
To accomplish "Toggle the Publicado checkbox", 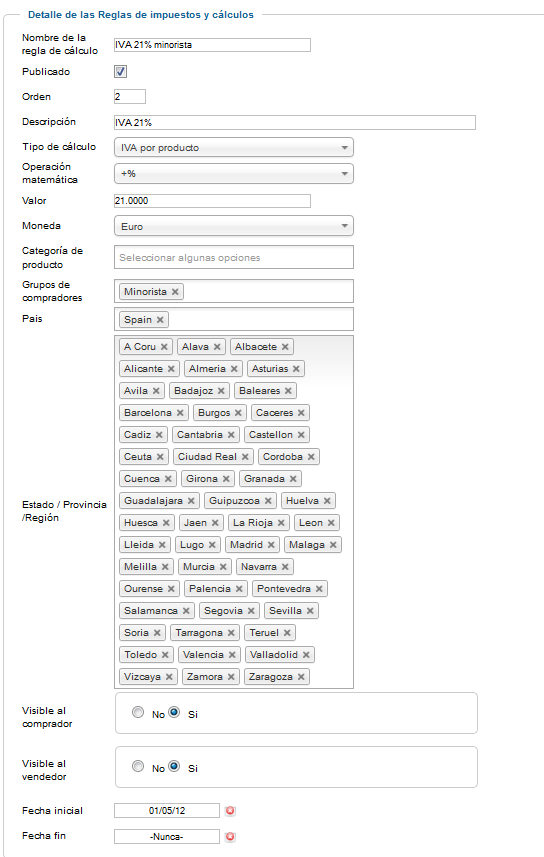I will coord(120,71).
